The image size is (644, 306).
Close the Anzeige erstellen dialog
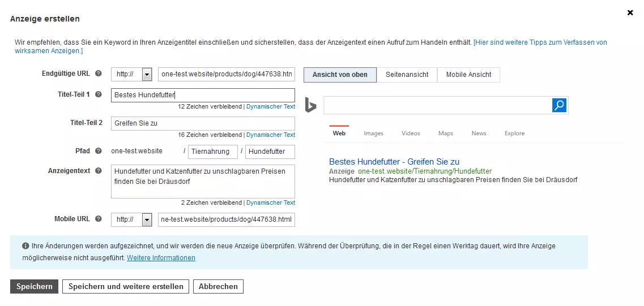[x=630, y=12]
